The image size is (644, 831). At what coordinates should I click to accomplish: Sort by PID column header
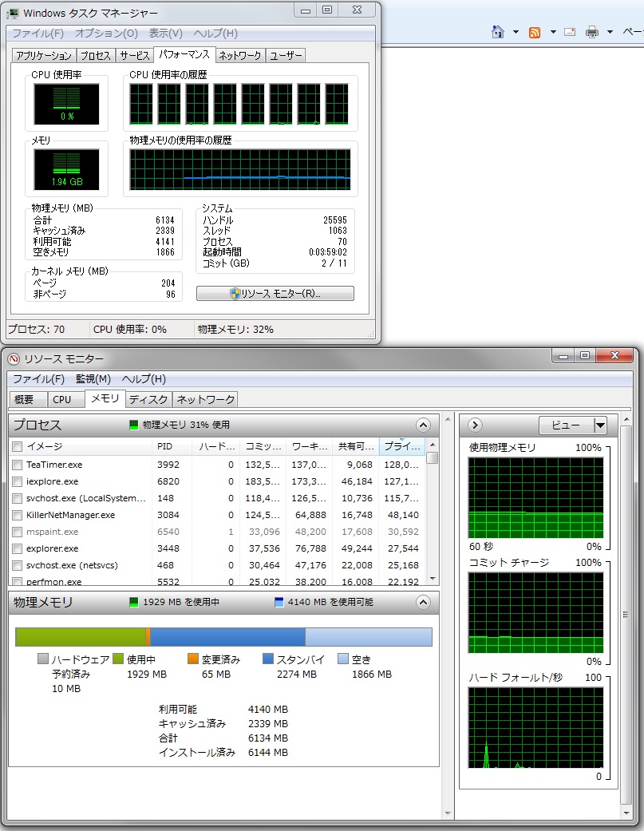(172, 447)
